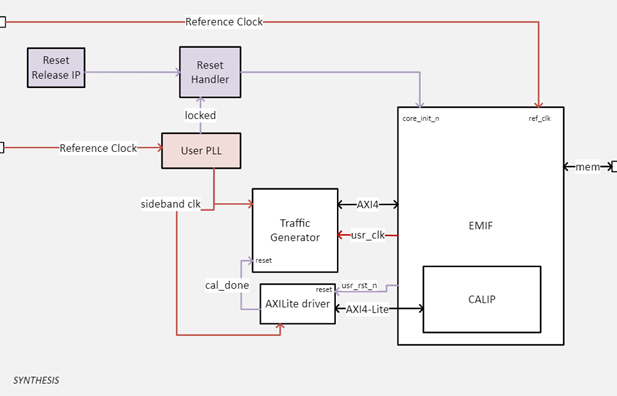Select the AXILite driver block
Screen dimensions: 617x396
pyautogui.click(x=297, y=304)
